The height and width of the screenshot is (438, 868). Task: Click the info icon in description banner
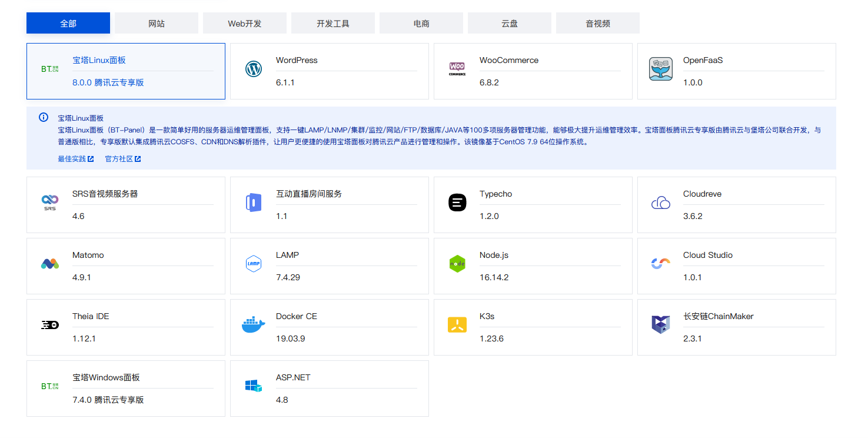(x=43, y=117)
